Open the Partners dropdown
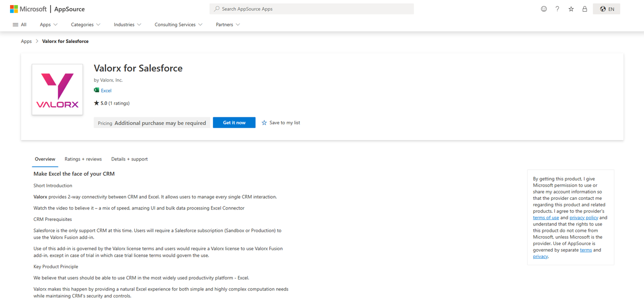Image resolution: width=644 pixels, height=302 pixels. click(x=228, y=25)
